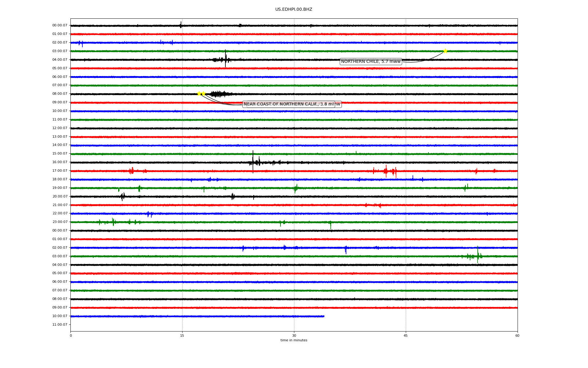Screen dimensions: 588x368
Task: Select the 22:00:07 row time label
Action: [60, 213]
